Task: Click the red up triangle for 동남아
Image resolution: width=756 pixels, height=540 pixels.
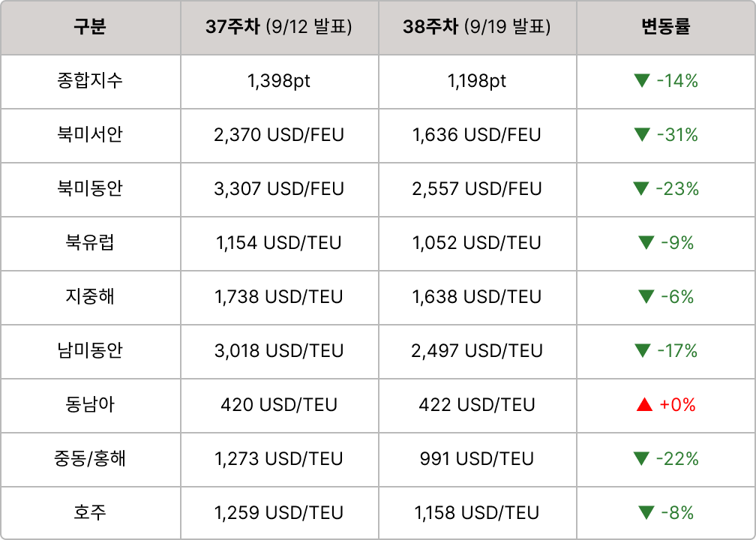Action: 644,405
